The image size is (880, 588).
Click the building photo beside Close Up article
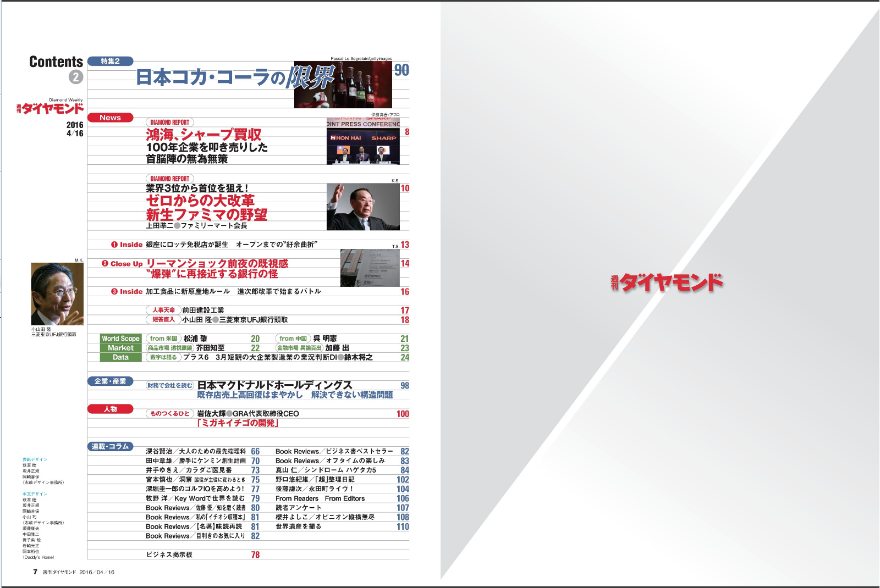(370, 268)
